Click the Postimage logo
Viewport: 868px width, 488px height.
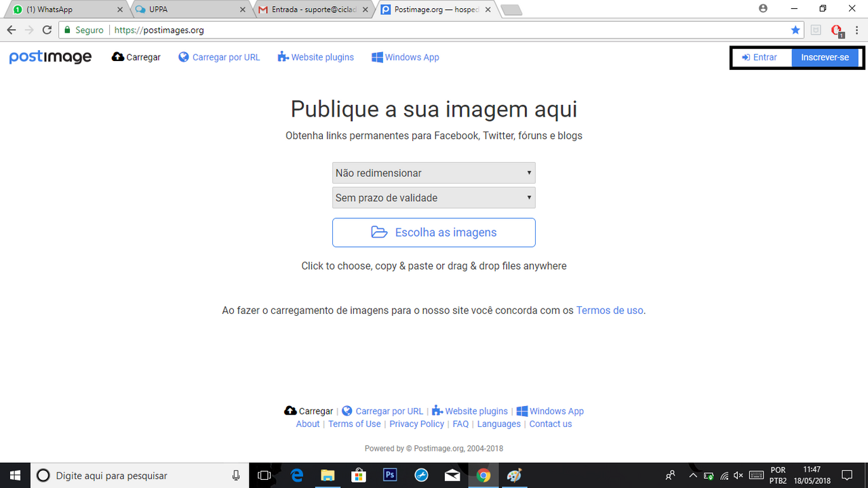point(50,58)
